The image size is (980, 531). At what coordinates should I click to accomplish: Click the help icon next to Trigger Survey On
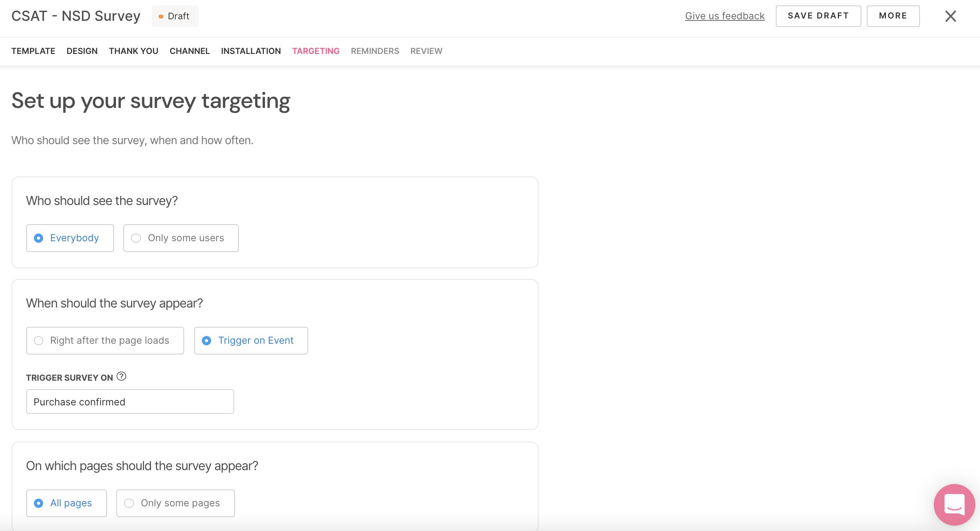[x=121, y=376]
